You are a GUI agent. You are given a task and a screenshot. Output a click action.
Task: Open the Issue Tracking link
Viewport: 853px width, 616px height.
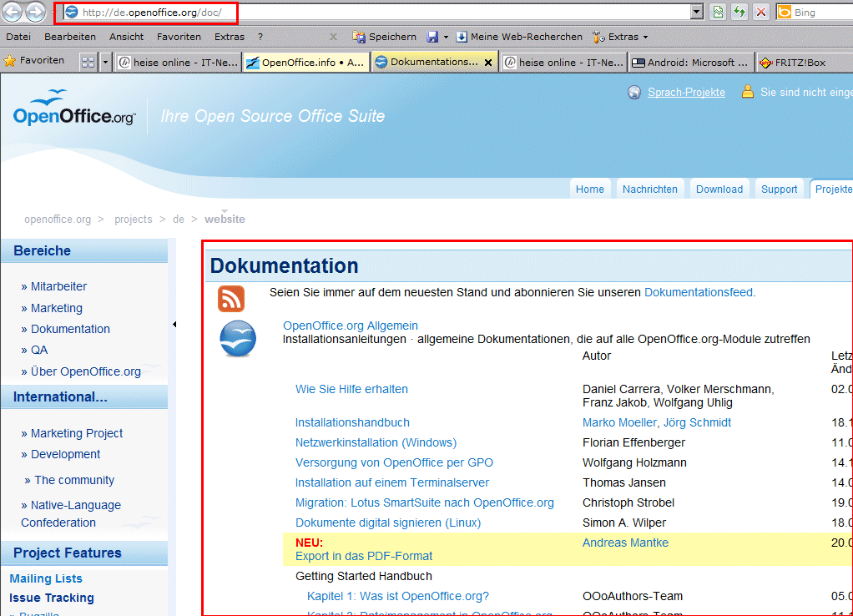[x=52, y=598]
